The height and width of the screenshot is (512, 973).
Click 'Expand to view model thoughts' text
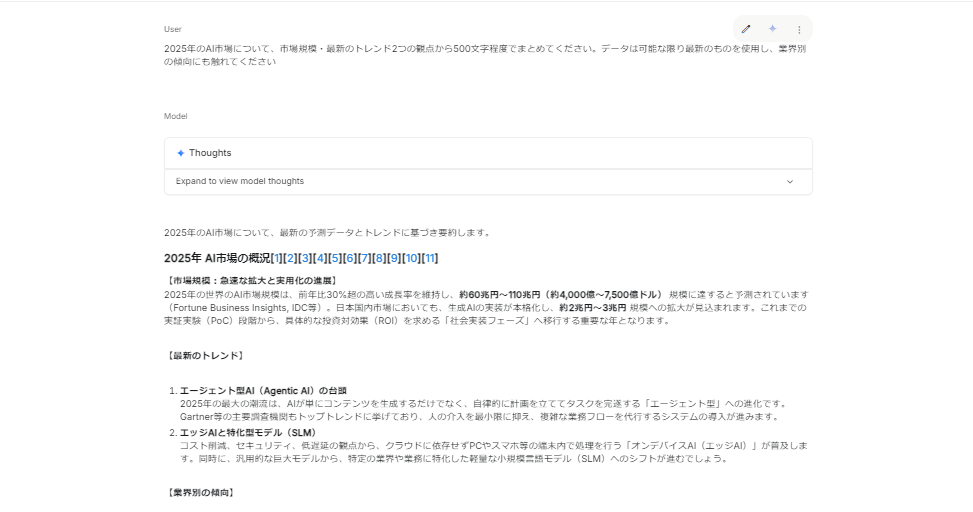coord(240,182)
